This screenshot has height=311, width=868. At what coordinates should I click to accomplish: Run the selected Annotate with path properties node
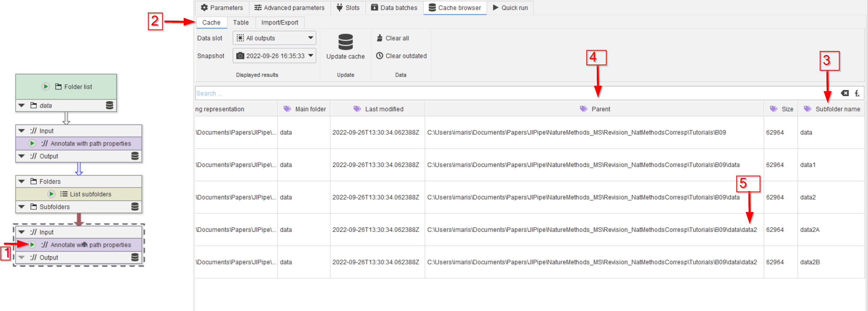tap(32, 244)
